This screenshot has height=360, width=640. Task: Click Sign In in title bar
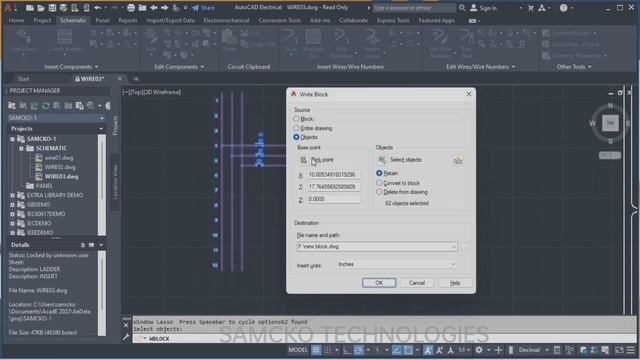tap(484, 8)
